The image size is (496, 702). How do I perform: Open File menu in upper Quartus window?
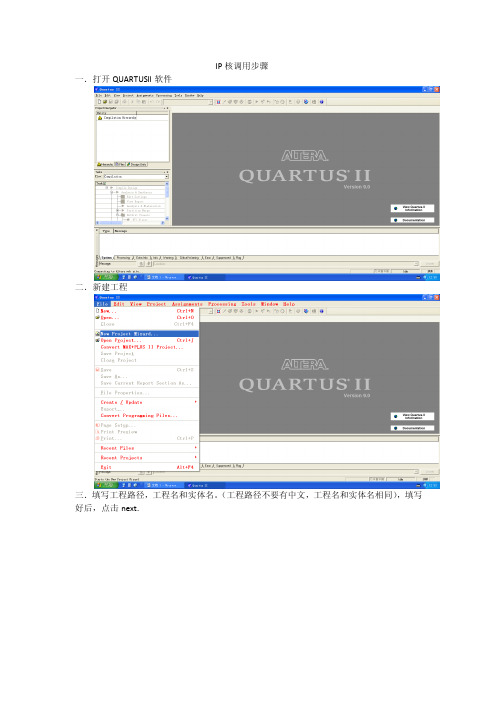click(98, 95)
